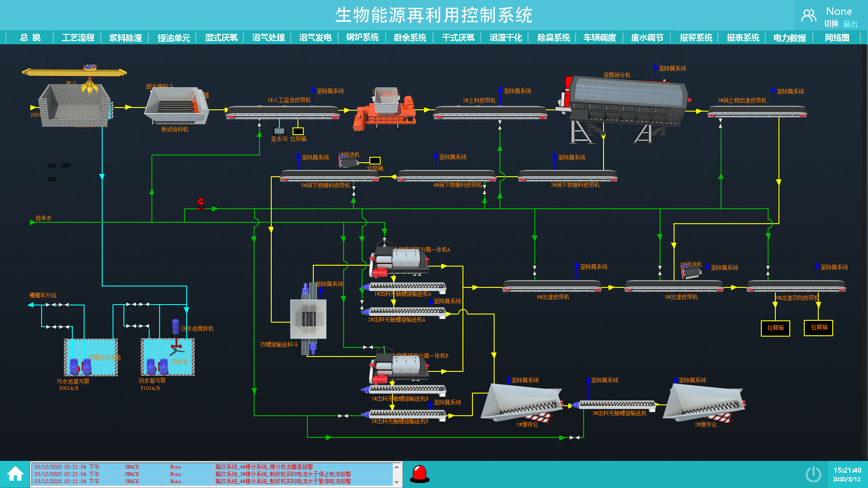
Task: Select the 2#出料无轴螺旋输送机B screw conveyor
Action: 404,414
